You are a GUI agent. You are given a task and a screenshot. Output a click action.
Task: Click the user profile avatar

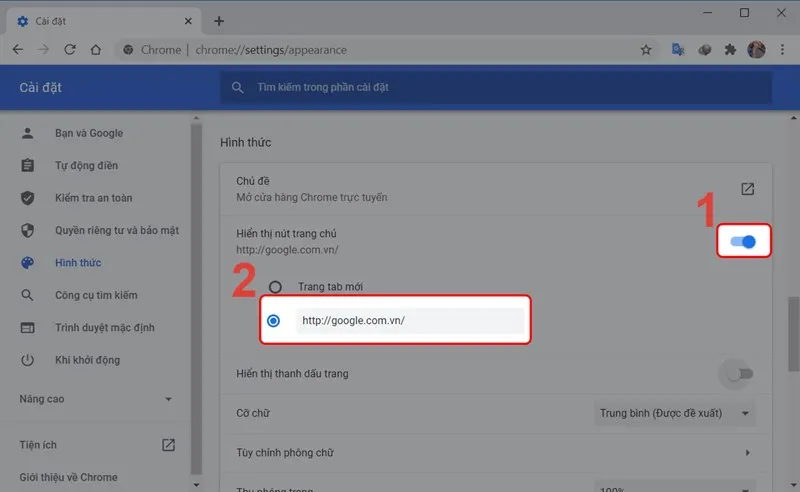pos(757,49)
